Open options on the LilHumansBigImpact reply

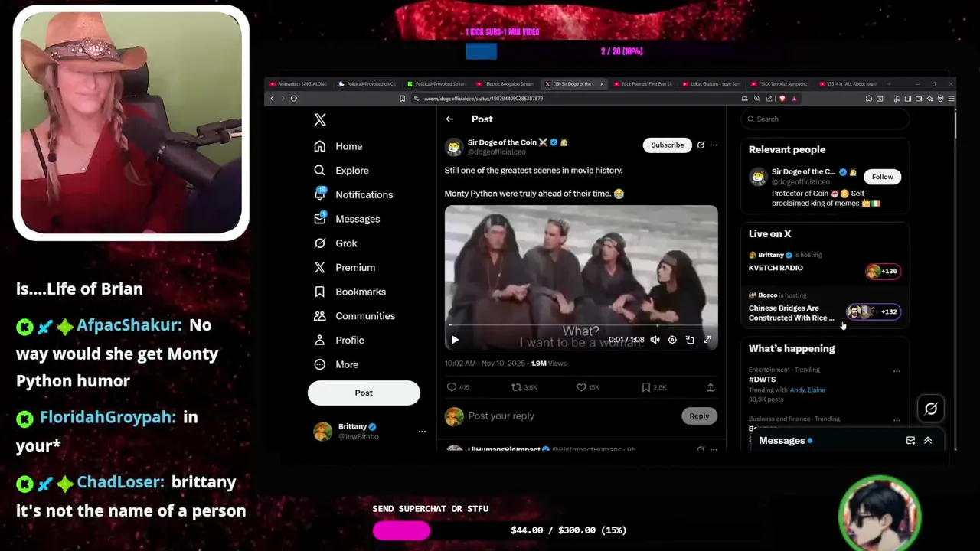(x=714, y=449)
